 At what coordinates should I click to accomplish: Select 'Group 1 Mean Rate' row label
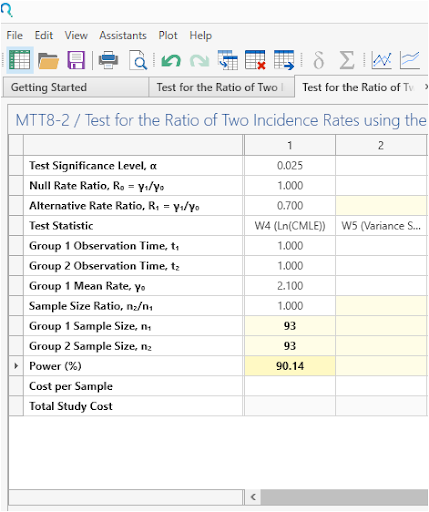click(x=87, y=286)
